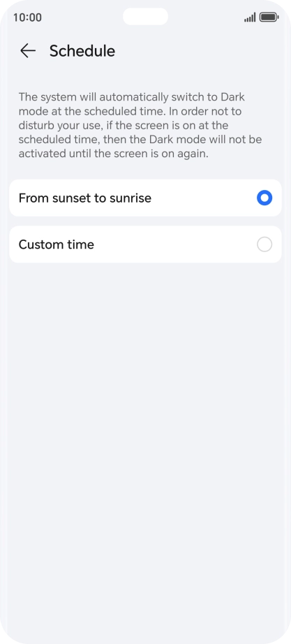Return to previous screen via left arrow
Viewport: 291px width, 644px height.
point(28,51)
